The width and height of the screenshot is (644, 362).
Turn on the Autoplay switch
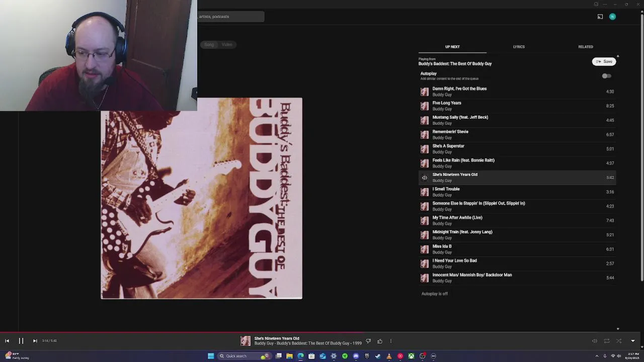coord(607,76)
